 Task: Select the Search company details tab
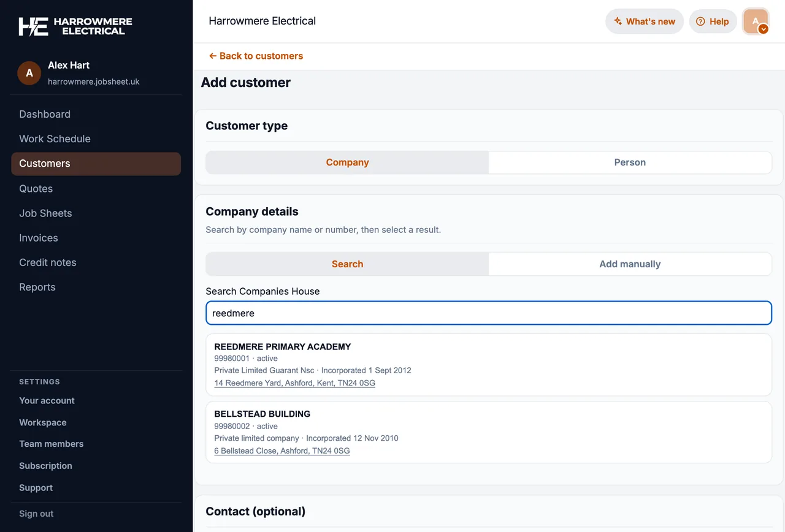[347, 264]
